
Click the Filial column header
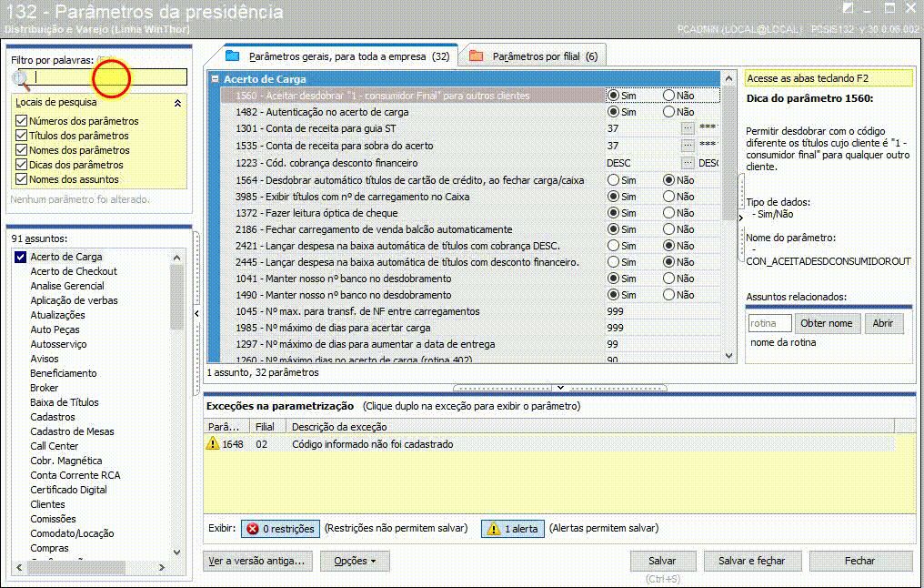click(266, 426)
